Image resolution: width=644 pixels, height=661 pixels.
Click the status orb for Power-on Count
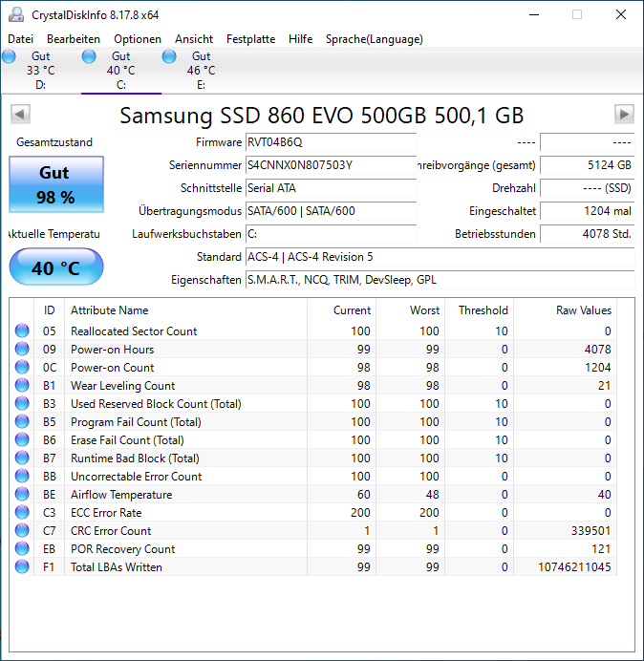click(x=22, y=367)
